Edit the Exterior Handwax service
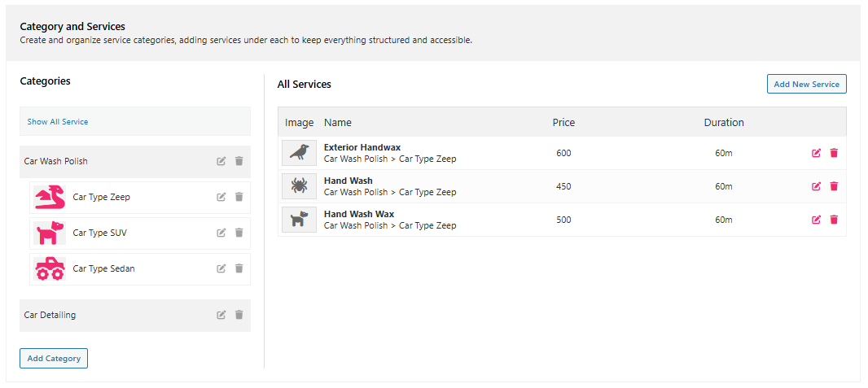 coord(816,153)
